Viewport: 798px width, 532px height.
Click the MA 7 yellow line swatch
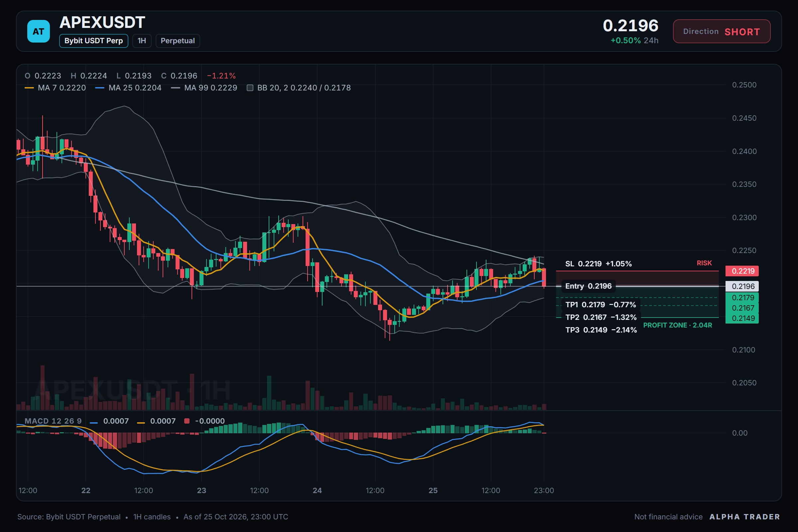(29, 88)
